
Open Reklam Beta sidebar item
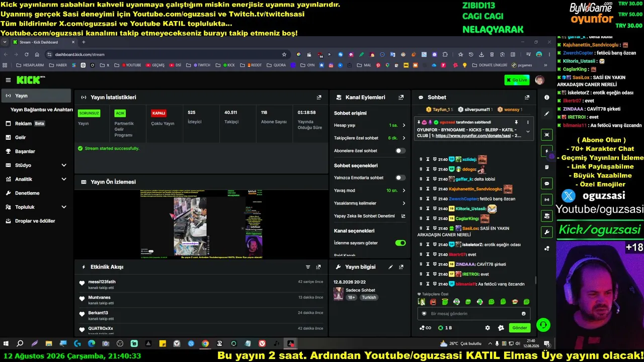[35, 124]
